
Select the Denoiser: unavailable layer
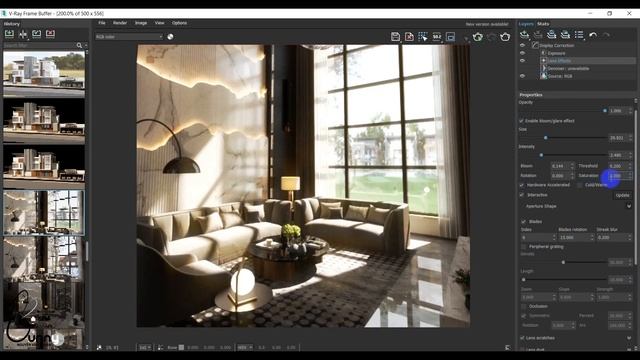(x=568, y=69)
